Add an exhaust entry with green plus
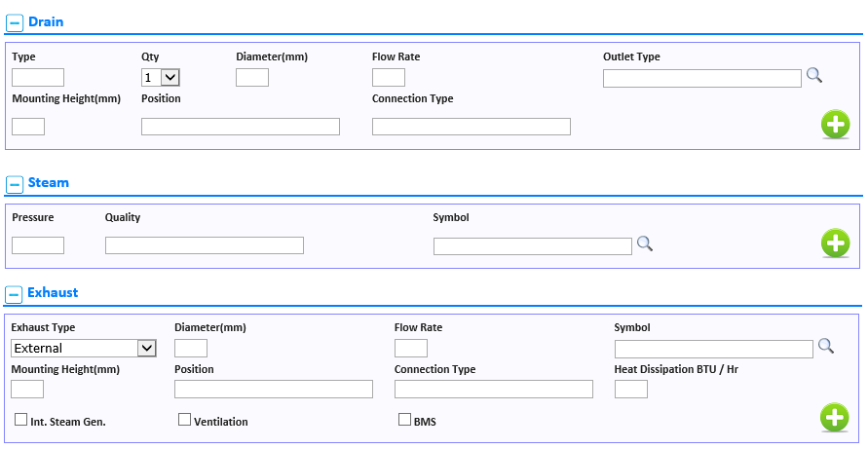Image resolution: width=868 pixels, height=449 pixels. 835,418
